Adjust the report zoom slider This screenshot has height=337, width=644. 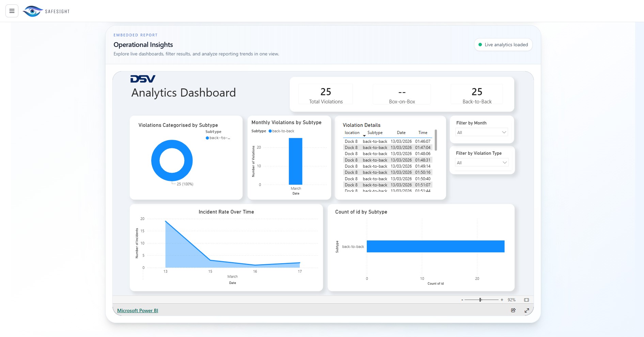point(480,300)
